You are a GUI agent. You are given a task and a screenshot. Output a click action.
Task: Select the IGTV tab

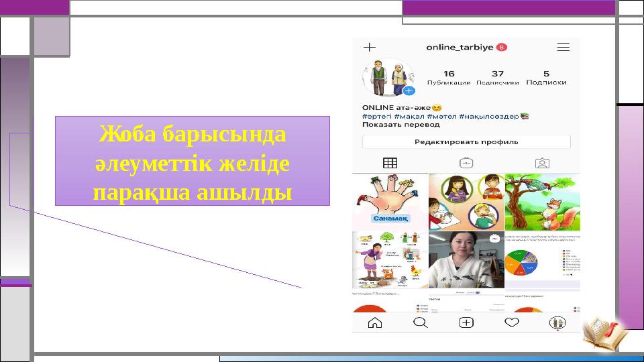click(x=466, y=163)
